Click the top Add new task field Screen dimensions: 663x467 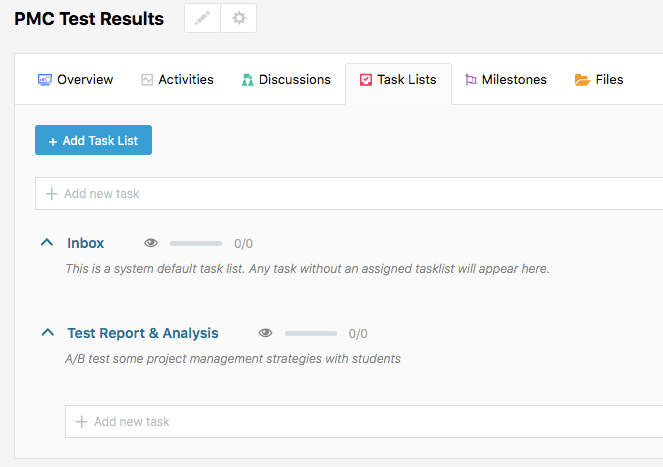pyautogui.click(x=349, y=194)
